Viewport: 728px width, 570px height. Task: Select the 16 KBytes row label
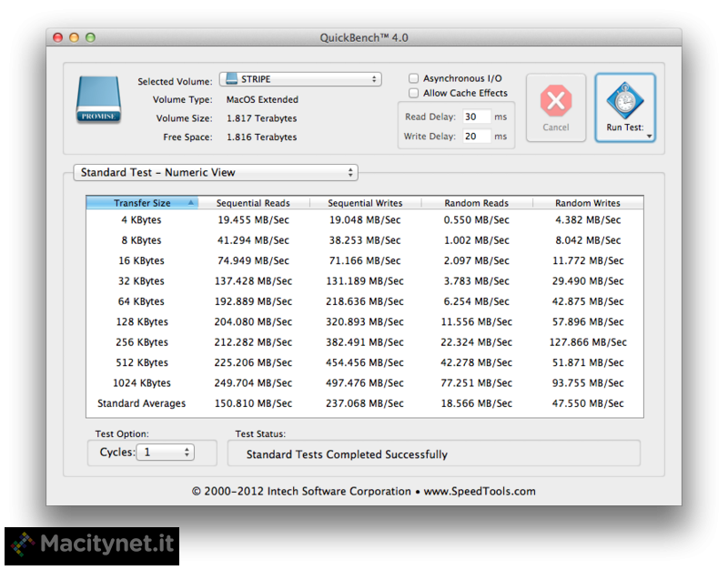(142, 260)
